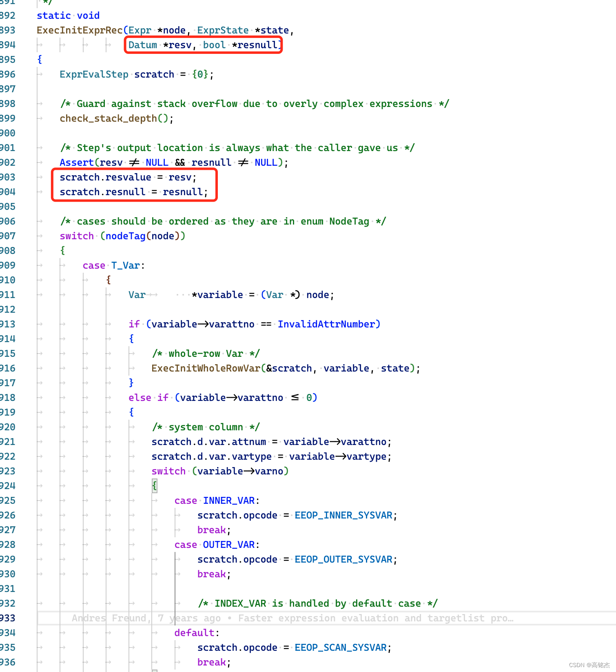Image resolution: width=616 pixels, height=672 pixels.
Task: Click 'default:' label on line 934
Action: coord(197,633)
